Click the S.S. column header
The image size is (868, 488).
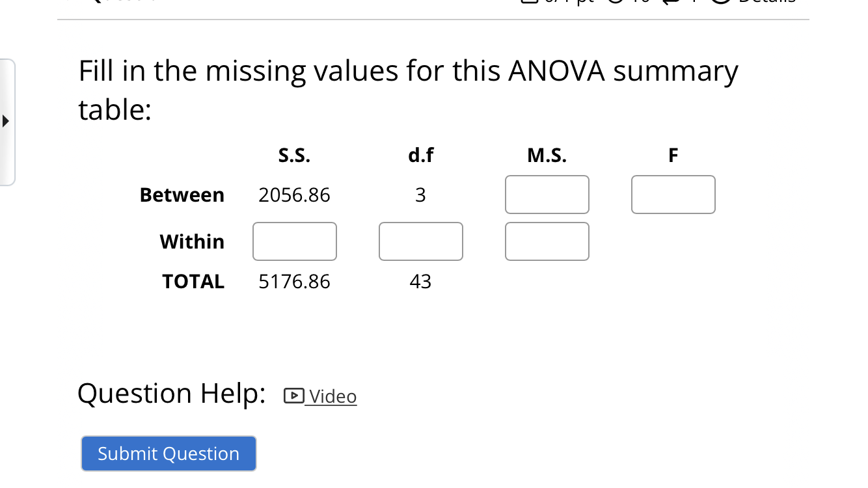pos(294,156)
